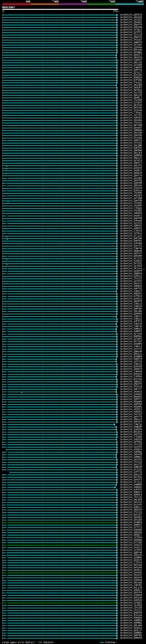The height and width of the screenshot is (644, 146).
Task: Select last hit label UniRef100_Q9M4S9
Action: point(131,638)
